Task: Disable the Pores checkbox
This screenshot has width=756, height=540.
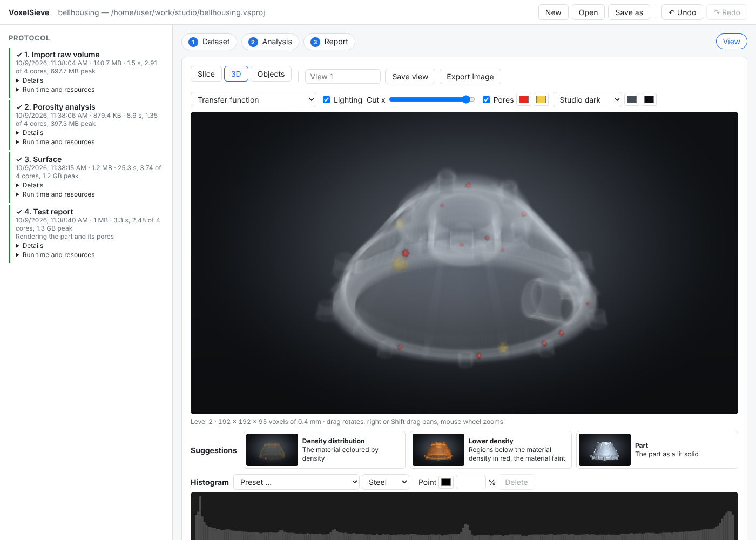Action: (486, 99)
